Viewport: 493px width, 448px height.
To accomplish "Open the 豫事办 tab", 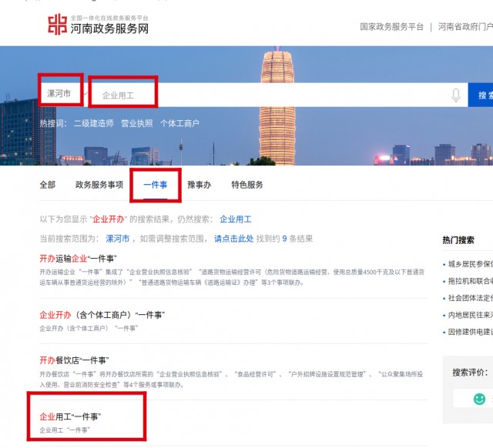I will tap(199, 185).
